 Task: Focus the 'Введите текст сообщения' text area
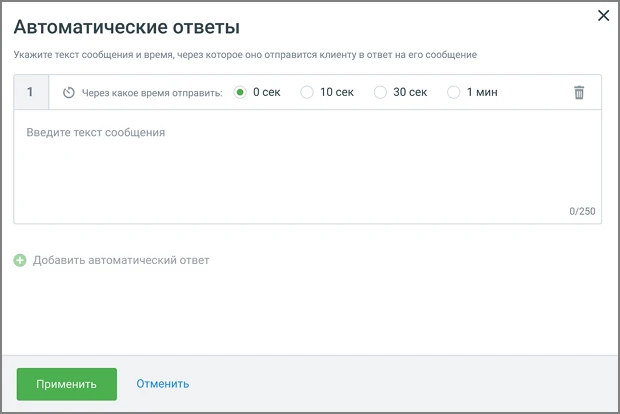(308, 166)
